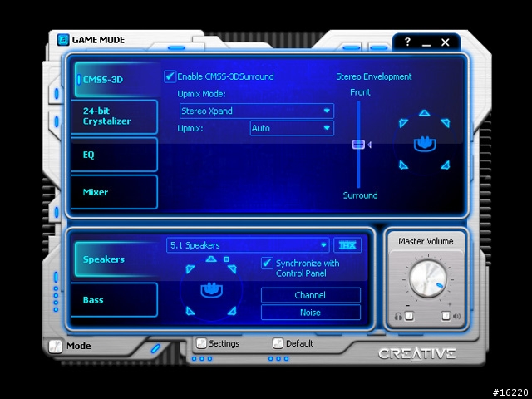Open THX setup button
This screenshot has height=399, width=532.
coord(347,245)
